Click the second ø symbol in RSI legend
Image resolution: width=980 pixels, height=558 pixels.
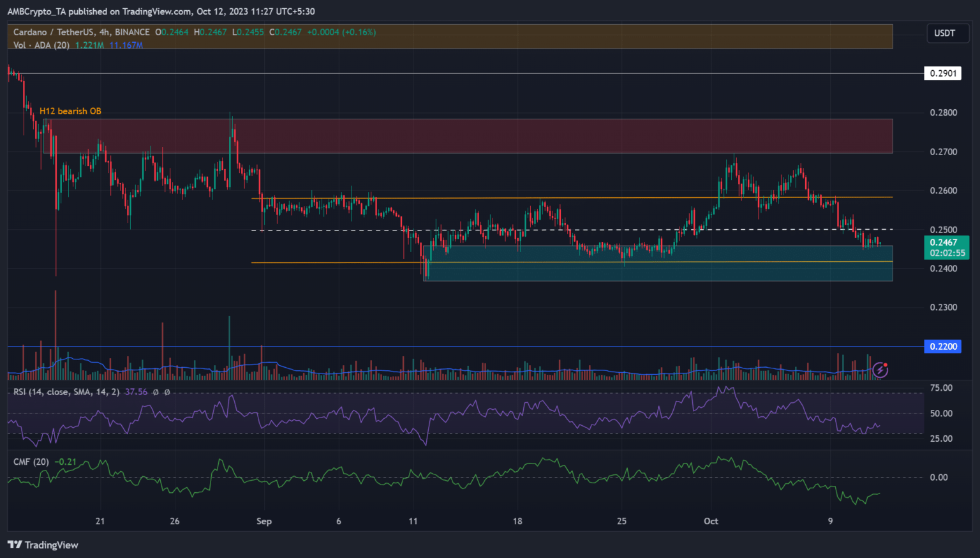pyautogui.click(x=167, y=392)
